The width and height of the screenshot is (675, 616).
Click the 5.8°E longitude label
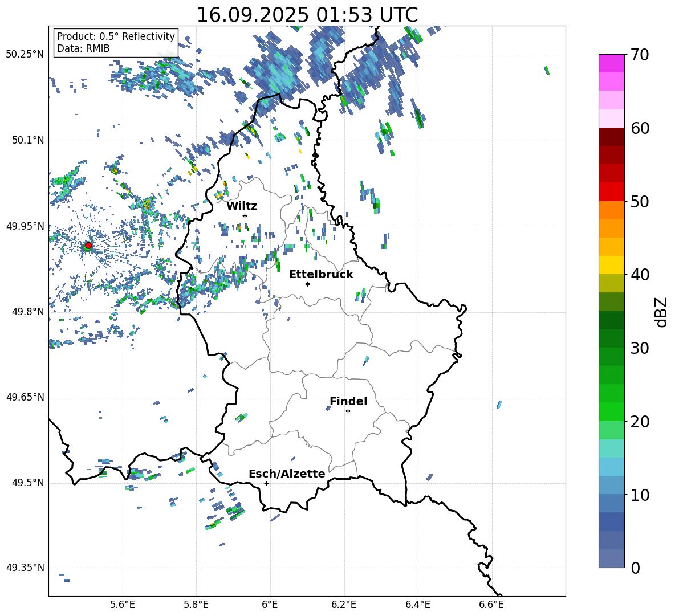[x=196, y=605]
